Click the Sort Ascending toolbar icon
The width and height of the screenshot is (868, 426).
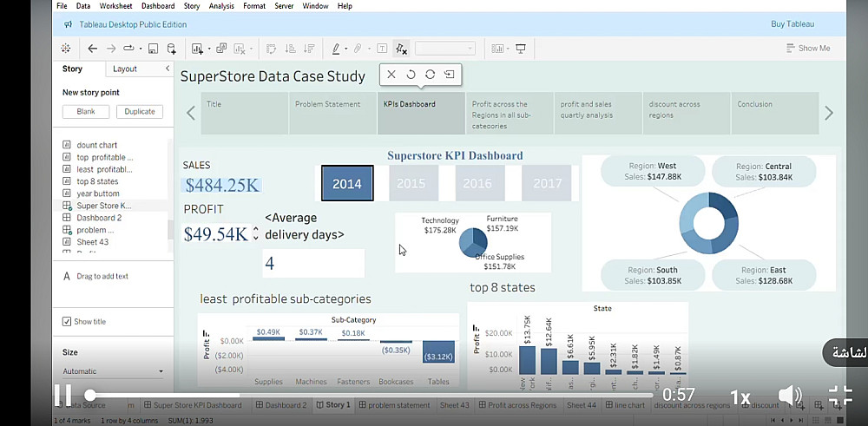click(290, 49)
